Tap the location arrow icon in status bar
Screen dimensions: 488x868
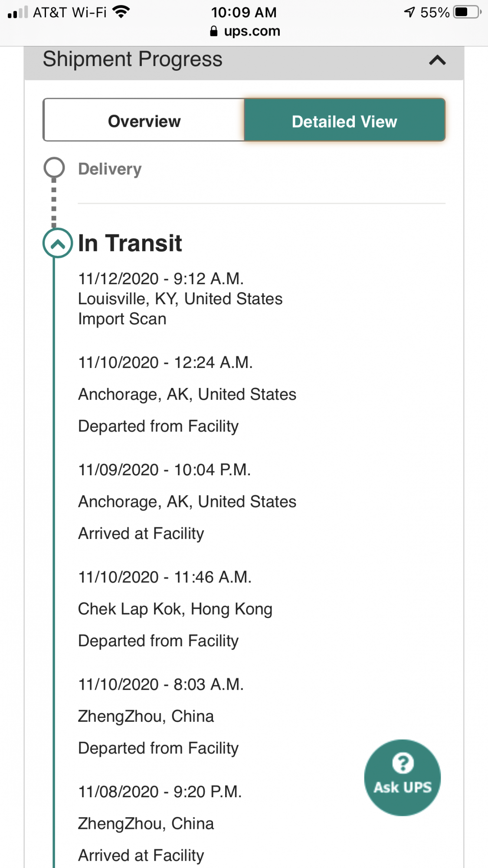coord(409,12)
